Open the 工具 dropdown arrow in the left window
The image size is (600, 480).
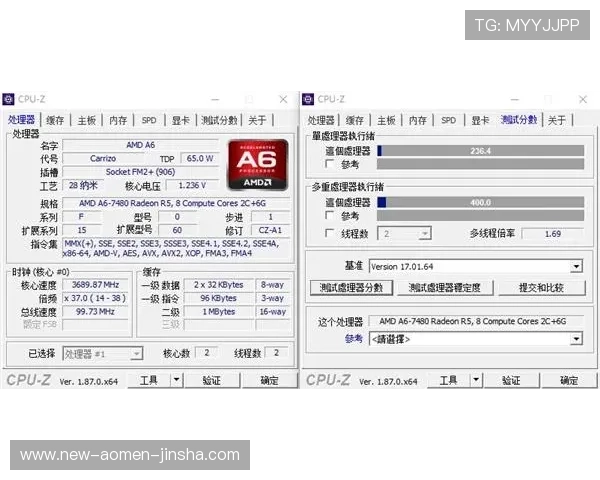pos(176,380)
